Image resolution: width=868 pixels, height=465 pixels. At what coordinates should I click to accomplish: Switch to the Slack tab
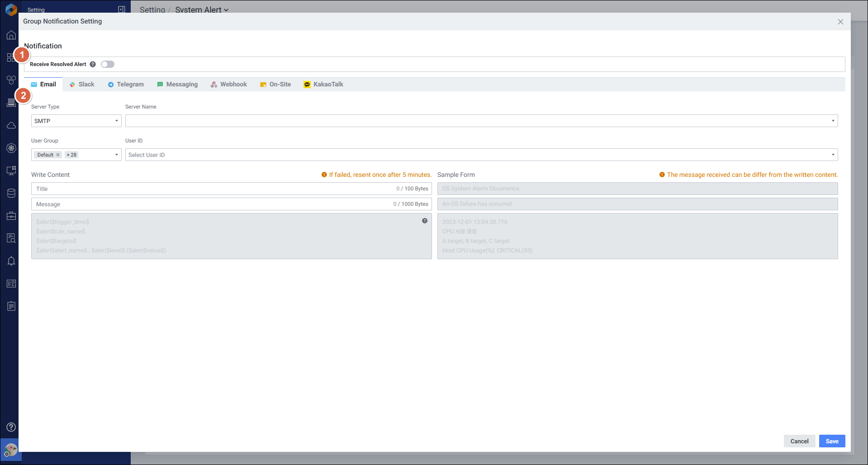[x=82, y=84]
